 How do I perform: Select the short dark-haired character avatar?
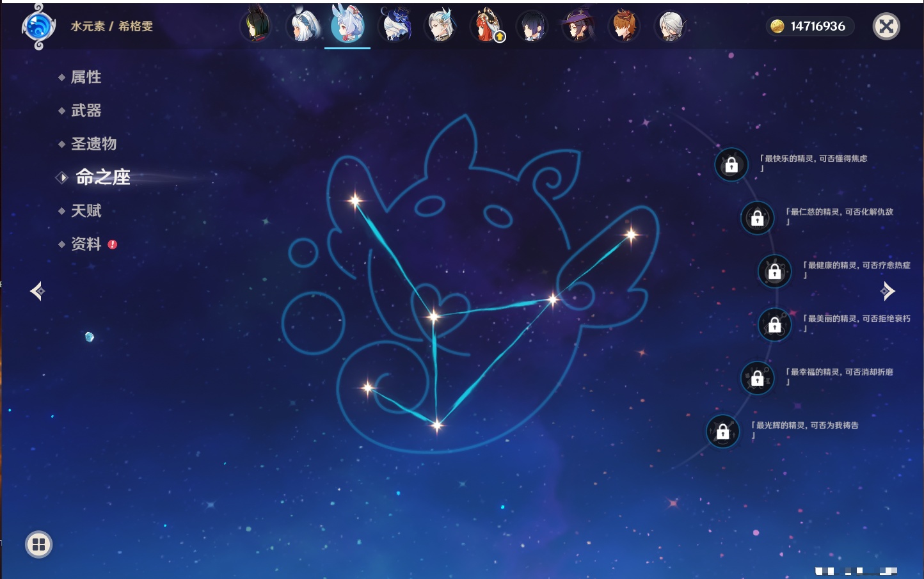532,26
